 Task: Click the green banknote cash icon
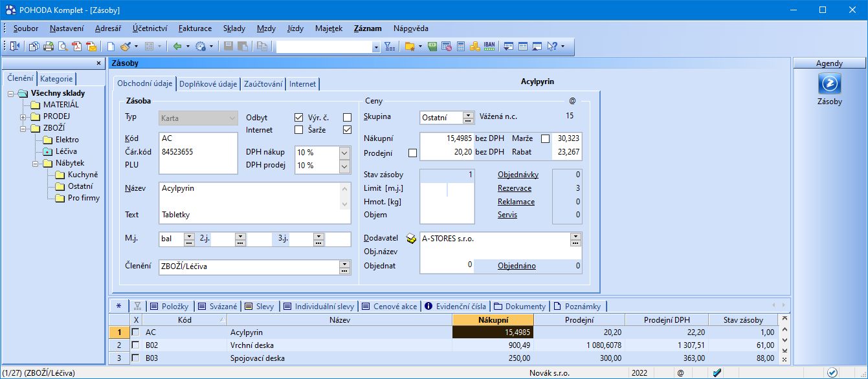432,46
